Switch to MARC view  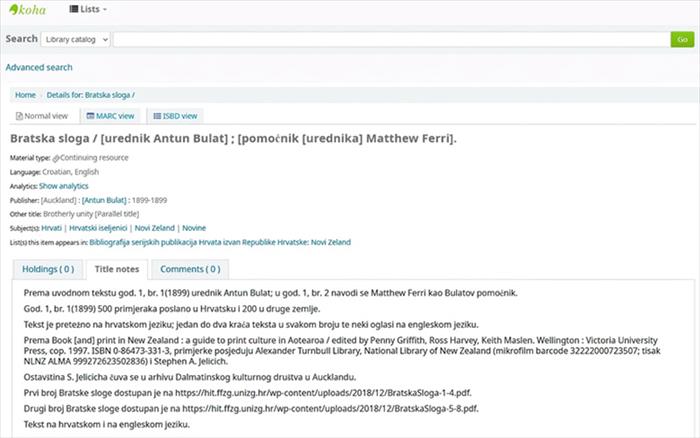click(x=110, y=116)
